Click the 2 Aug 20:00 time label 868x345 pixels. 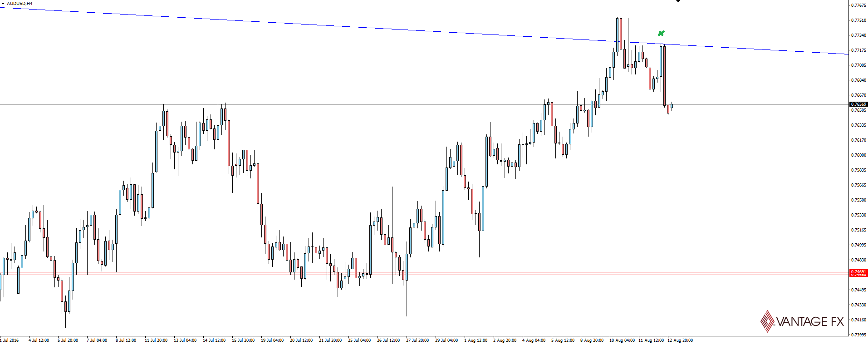click(x=505, y=340)
